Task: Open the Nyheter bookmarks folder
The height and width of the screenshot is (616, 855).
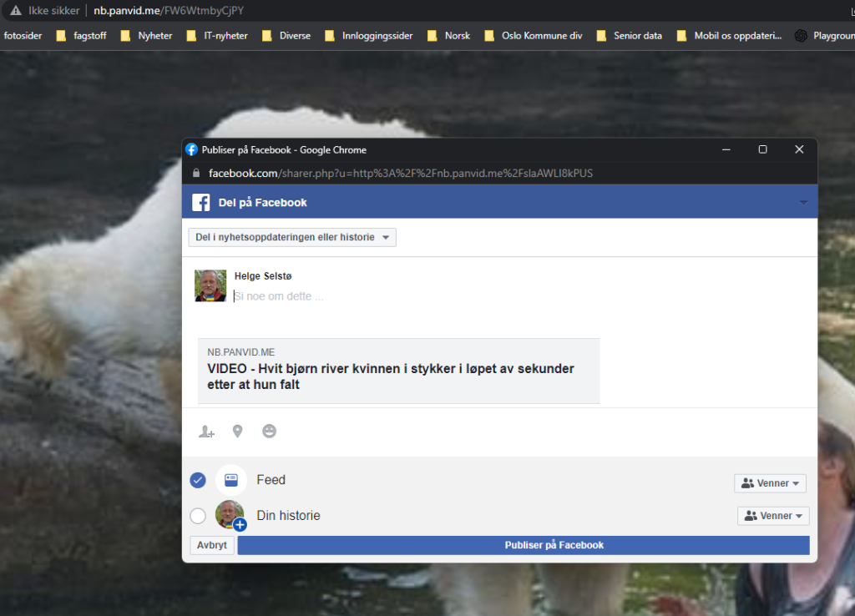Action: pyautogui.click(x=154, y=35)
